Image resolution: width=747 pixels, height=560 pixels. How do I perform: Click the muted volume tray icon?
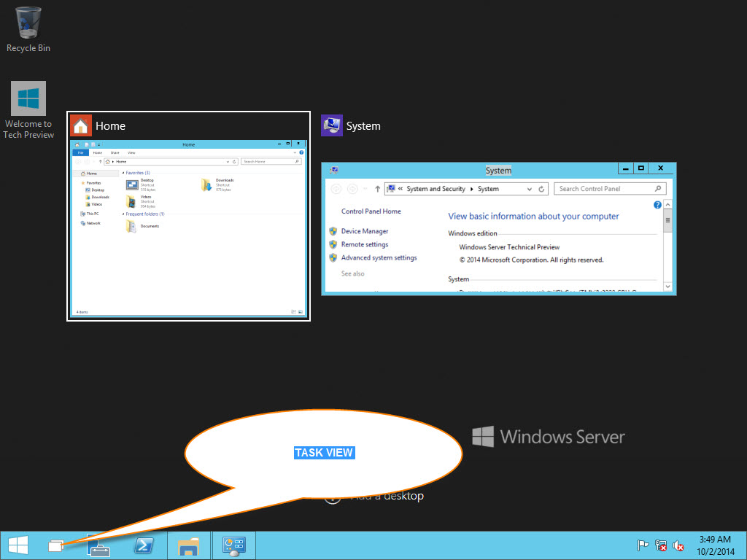678,545
